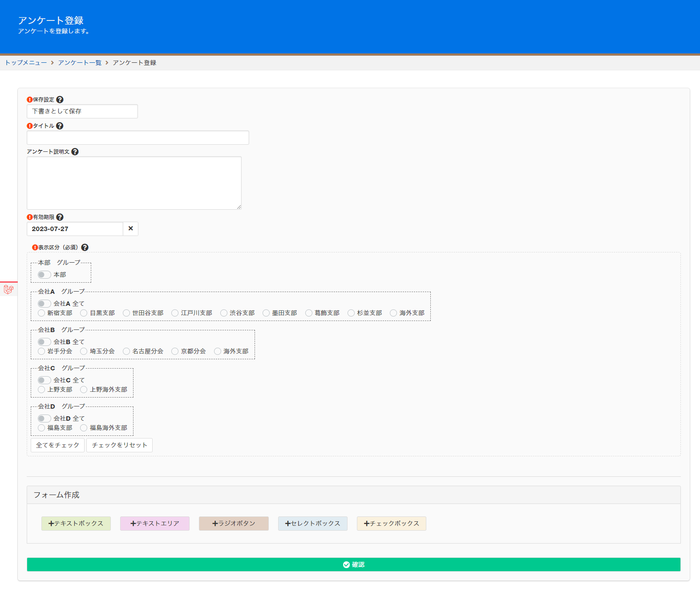Viewport: 700px width, 593px height.
Task: Clear the 有効期限 date with X
Action: tap(131, 229)
